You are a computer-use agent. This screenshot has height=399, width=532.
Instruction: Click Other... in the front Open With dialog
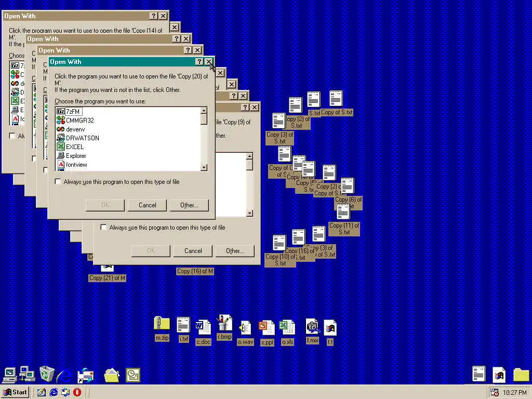[x=189, y=205]
